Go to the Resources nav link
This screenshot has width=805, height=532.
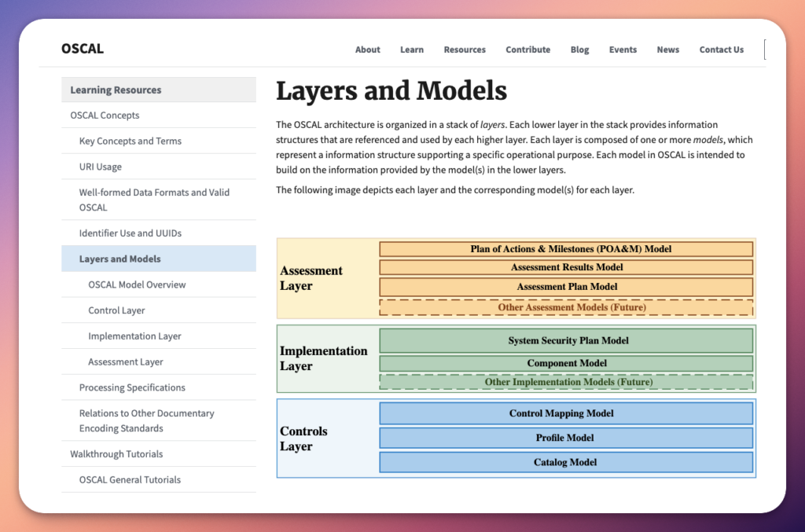click(465, 50)
